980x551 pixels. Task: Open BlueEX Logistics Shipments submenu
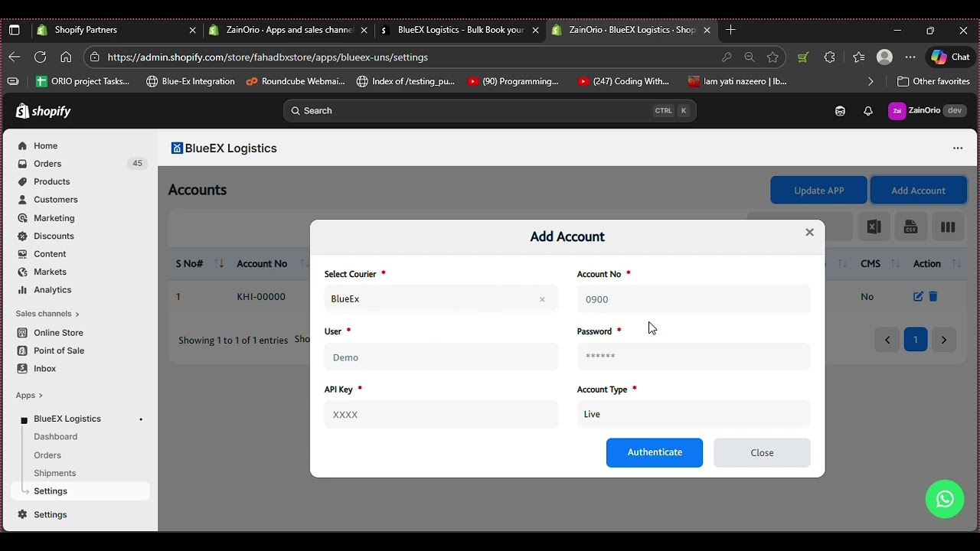pyautogui.click(x=54, y=473)
